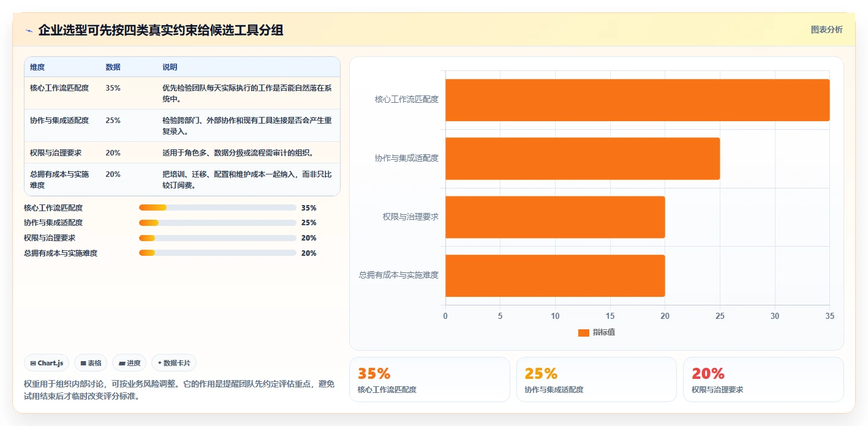The image size is (868, 426).
Task: Open the 25% 协作与集成适配度 data card
Action: click(597, 379)
